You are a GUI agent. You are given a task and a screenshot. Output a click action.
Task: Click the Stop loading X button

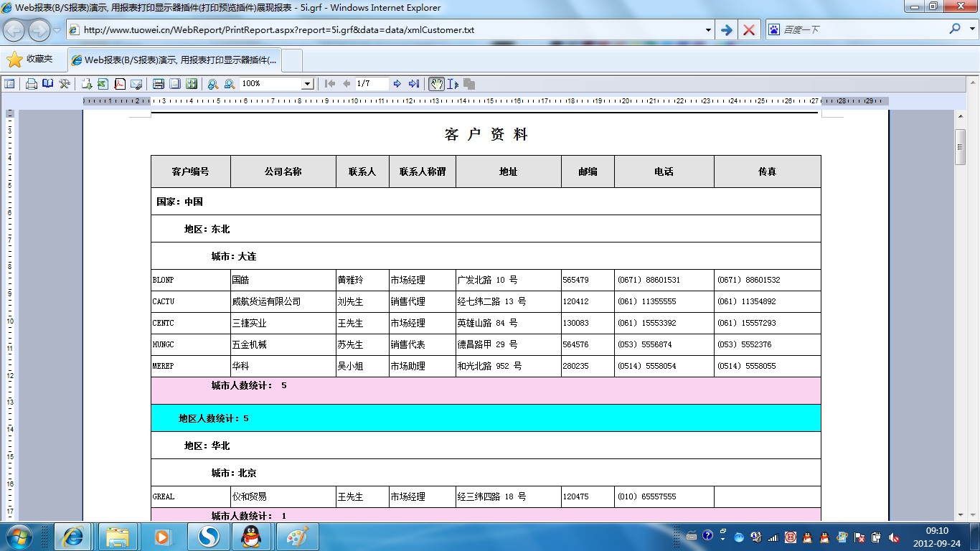pyautogui.click(x=748, y=30)
